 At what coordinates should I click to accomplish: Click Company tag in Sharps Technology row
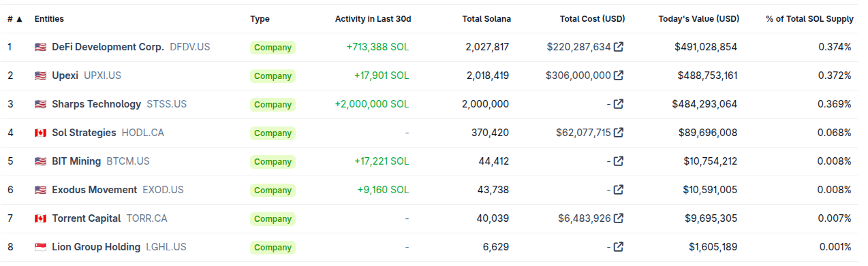[273, 105]
